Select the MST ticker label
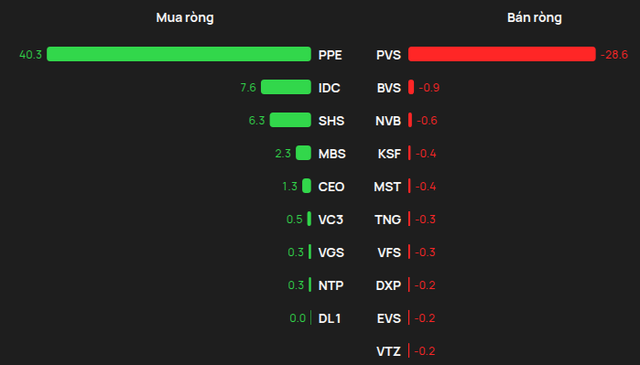The height and width of the screenshot is (365, 640). [387, 187]
